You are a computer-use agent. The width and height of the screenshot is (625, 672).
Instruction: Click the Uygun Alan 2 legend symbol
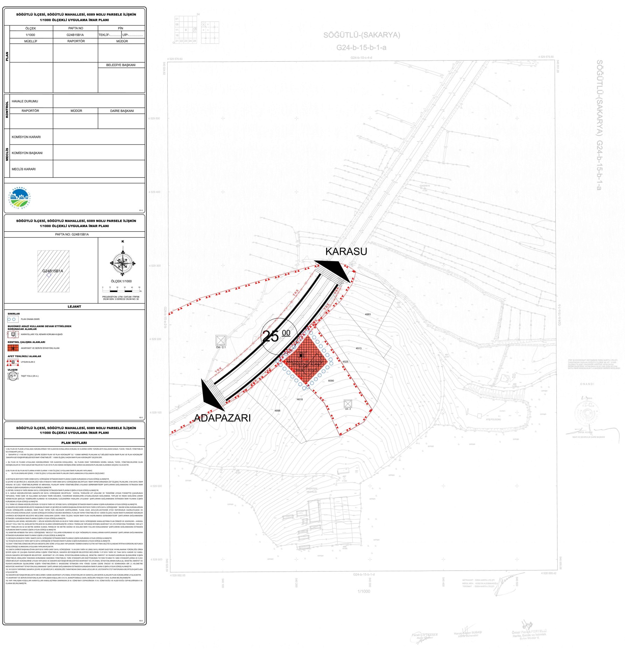click(x=13, y=362)
